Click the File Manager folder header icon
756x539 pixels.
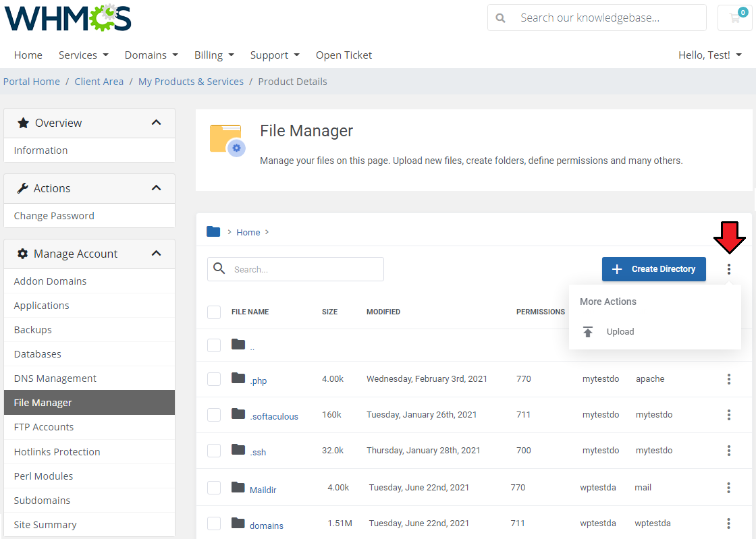pos(227,140)
